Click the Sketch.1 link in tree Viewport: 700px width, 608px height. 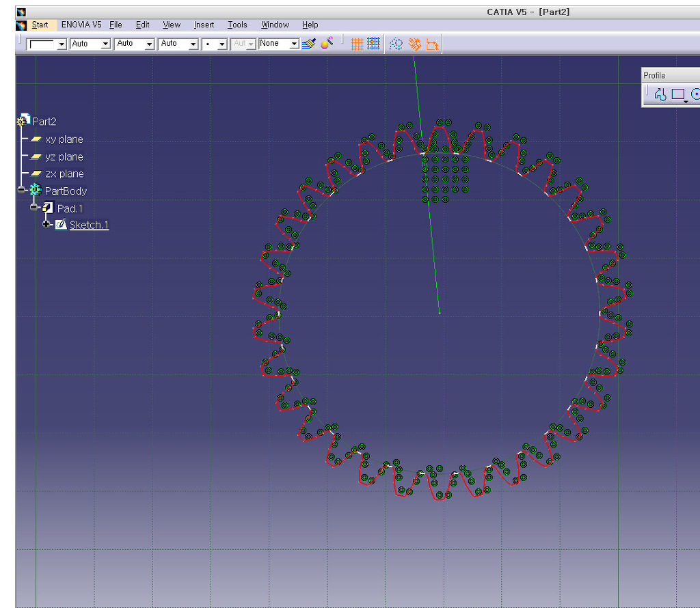point(89,225)
